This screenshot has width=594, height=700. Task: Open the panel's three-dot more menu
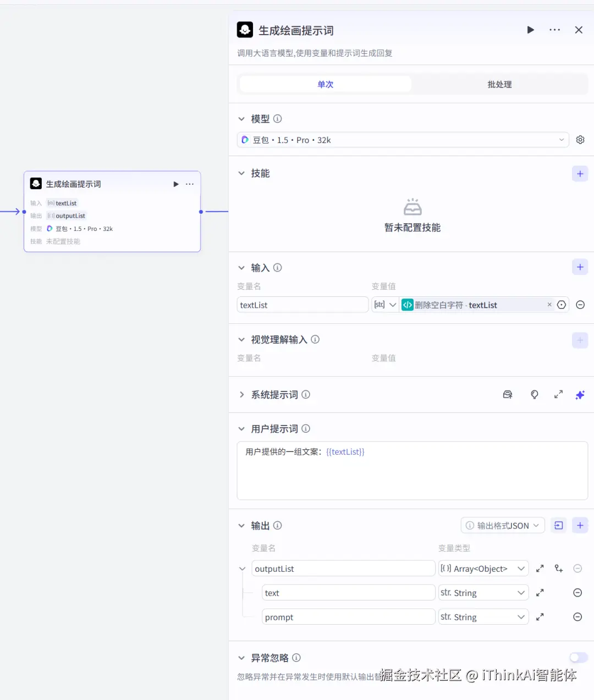click(x=554, y=30)
